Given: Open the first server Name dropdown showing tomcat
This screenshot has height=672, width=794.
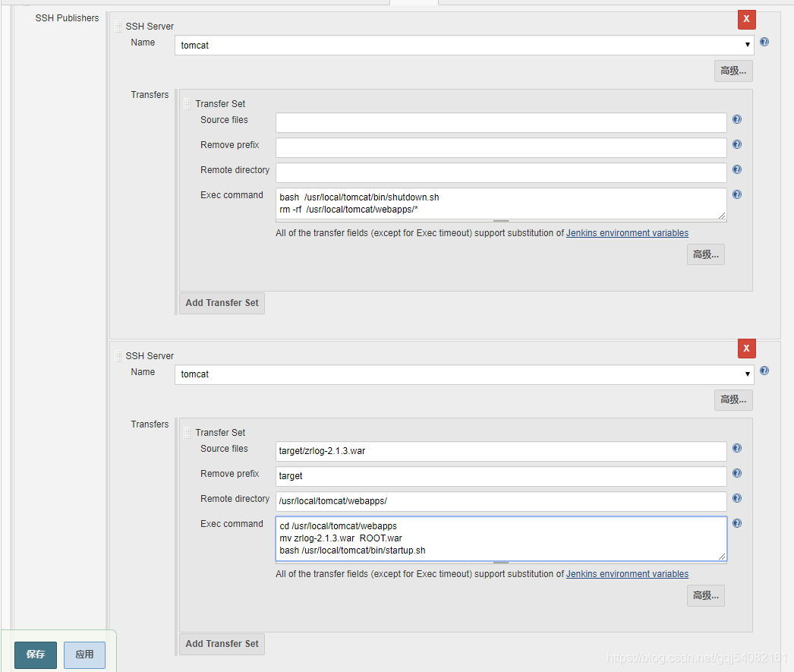Looking at the screenshot, I should click(465, 45).
